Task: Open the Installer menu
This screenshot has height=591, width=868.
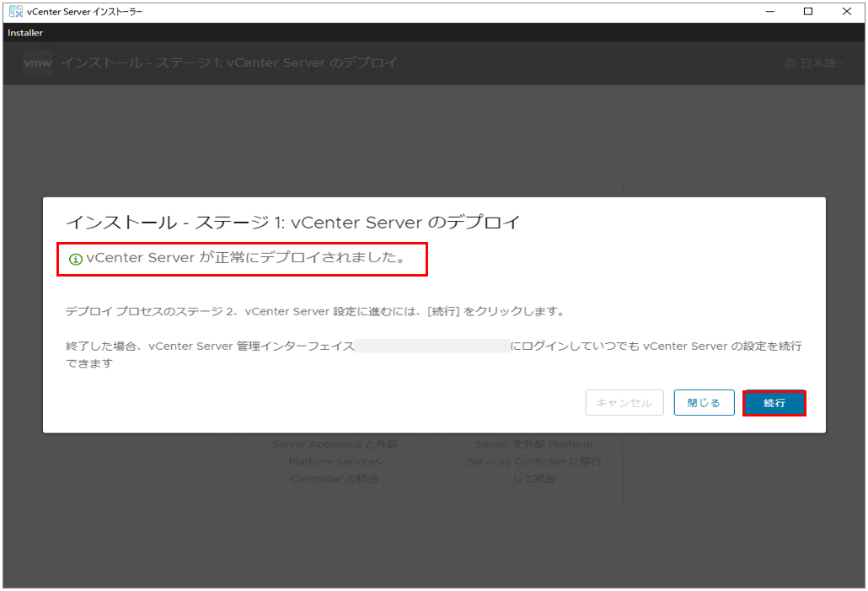Action: [25, 33]
